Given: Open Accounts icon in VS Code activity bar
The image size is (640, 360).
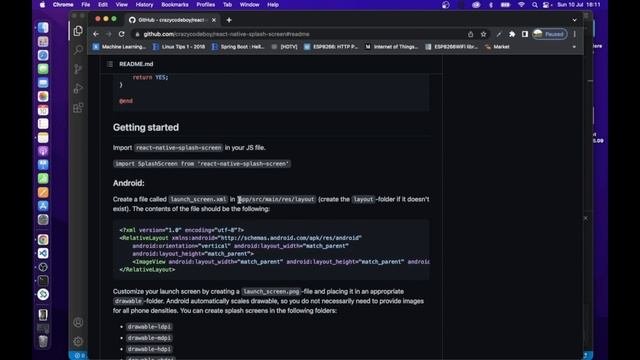Looking at the screenshot, I should (78, 322).
